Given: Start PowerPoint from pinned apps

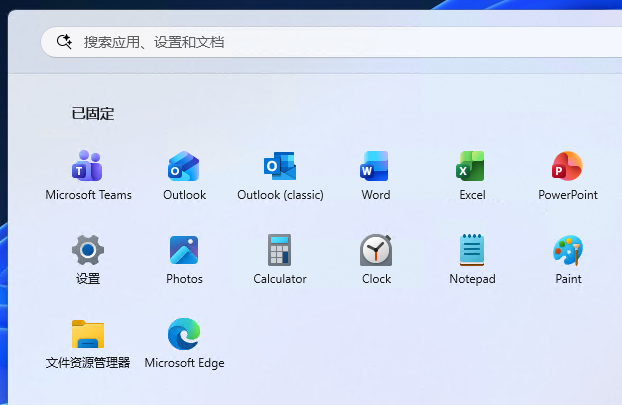Looking at the screenshot, I should [x=567, y=166].
